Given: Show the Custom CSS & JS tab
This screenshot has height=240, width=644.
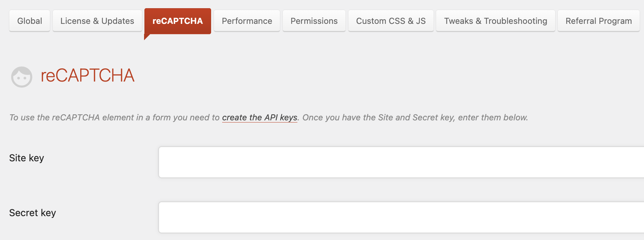Looking at the screenshot, I should click(x=391, y=21).
